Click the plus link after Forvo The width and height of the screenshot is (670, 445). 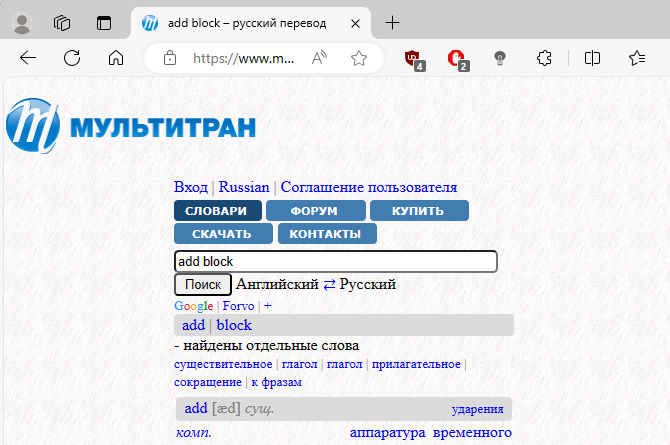point(267,306)
